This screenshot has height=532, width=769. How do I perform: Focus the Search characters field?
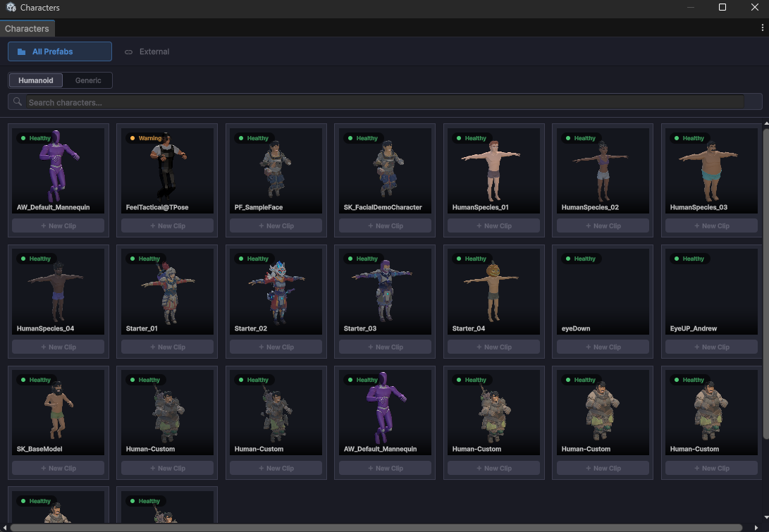tap(385, 102)
